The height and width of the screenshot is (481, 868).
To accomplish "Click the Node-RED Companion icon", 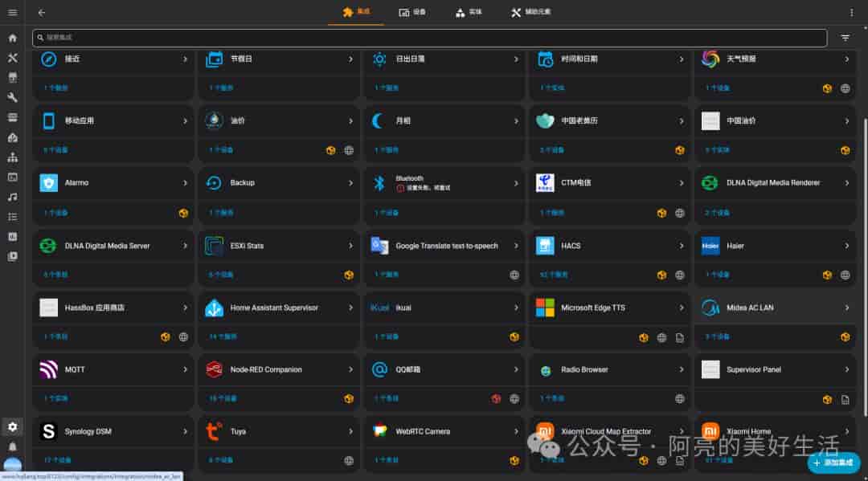I will click(x=214, y=369).
